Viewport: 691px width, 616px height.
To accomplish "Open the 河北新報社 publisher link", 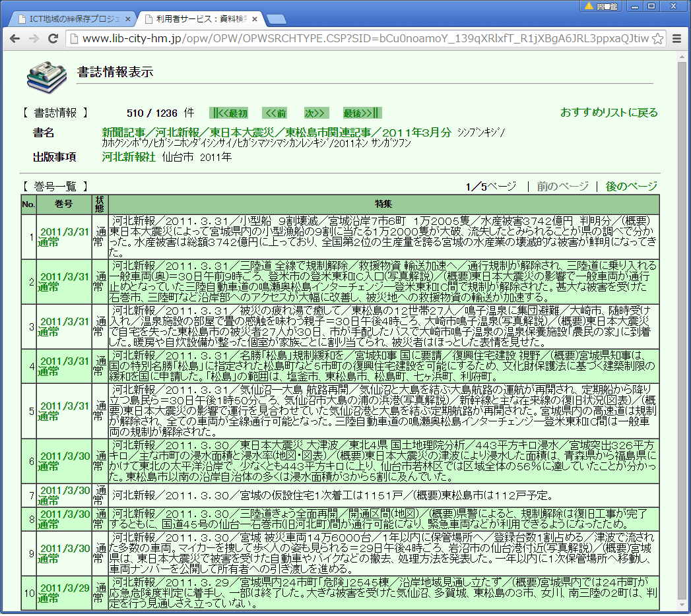I will [129, 157].
